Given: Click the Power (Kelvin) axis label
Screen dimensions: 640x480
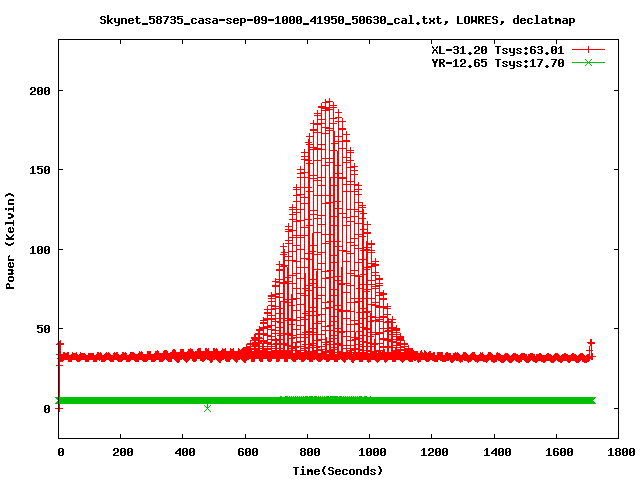Looking at the screenshot, I should tap(10, 241).
